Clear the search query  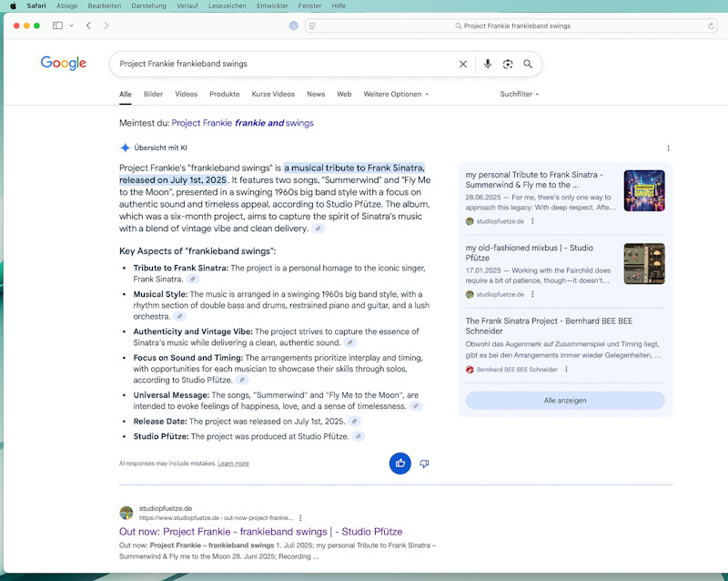click(x=463, y=64)
